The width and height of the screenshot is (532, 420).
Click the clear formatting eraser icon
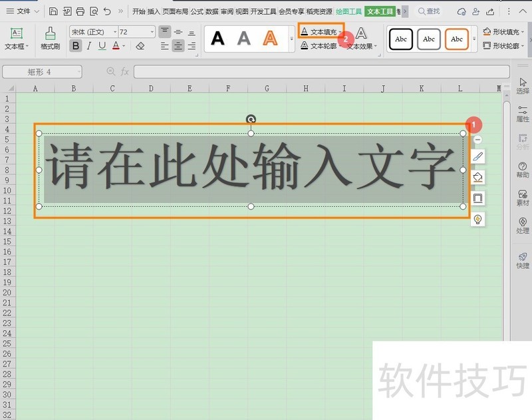[139, 45]
